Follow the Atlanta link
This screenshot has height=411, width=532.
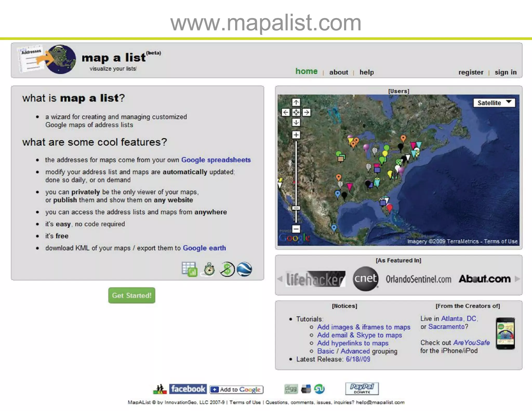(452, 319)
